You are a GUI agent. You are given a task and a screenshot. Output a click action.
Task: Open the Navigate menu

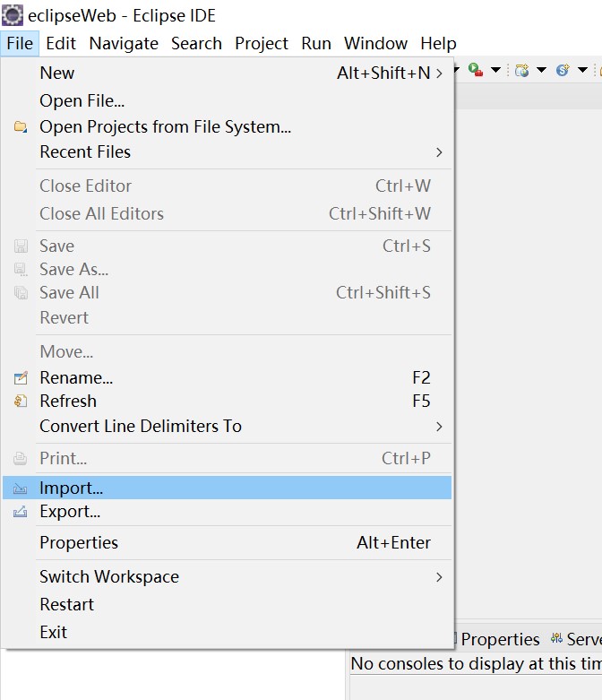point(124,43)
